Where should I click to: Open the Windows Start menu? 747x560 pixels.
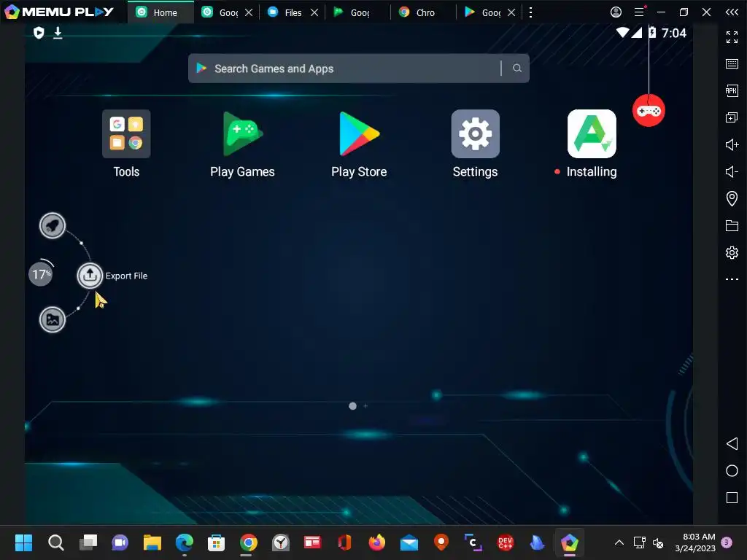point(23,542)
